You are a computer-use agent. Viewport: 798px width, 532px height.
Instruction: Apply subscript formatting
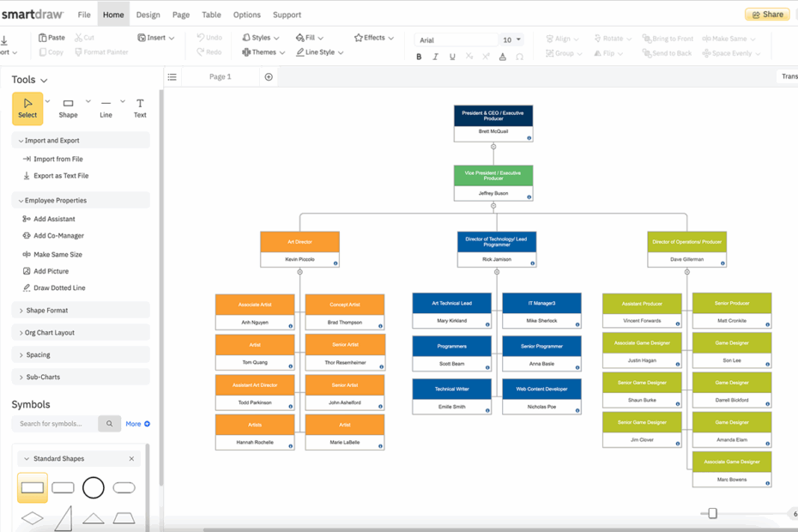(x=469, y=57)
